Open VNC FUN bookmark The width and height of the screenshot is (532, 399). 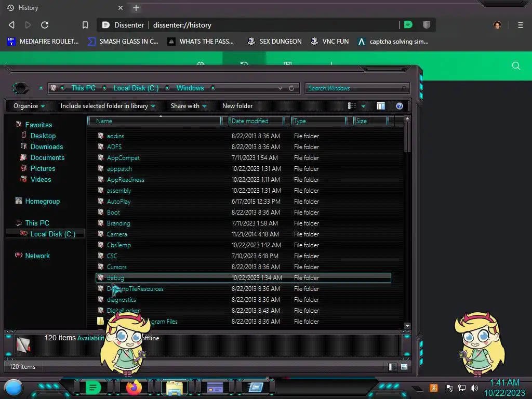(329, 42)
